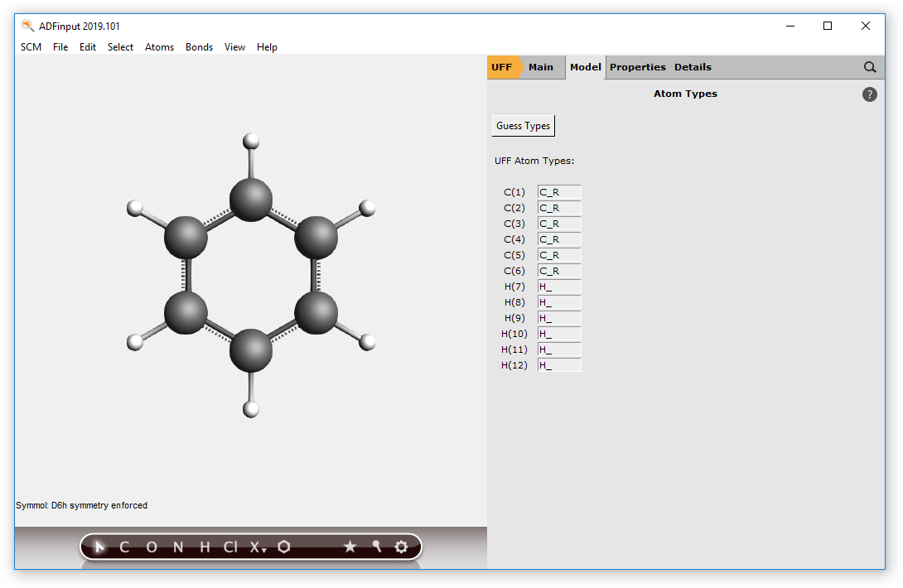Click the Symmol D6h symmetry status text
The height and width of the screenshot is (588, 903).
coord(82,505)
